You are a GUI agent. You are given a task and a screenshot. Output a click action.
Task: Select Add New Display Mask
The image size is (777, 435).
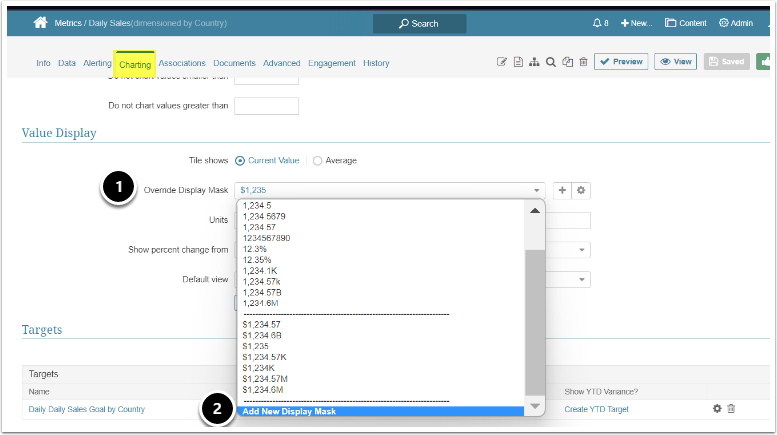coord(381,411)
